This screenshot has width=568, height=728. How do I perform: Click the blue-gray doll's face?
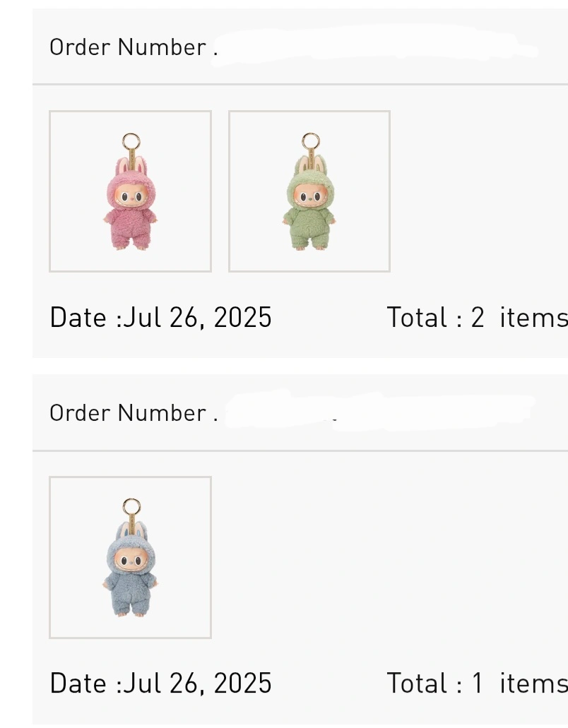click(x=131, y=562)
